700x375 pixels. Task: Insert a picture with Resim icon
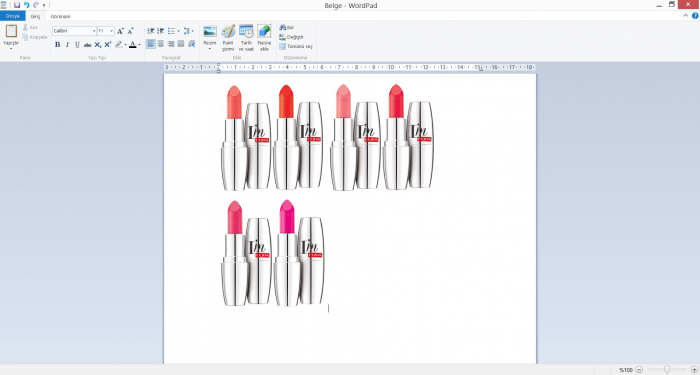click(210, 31)
